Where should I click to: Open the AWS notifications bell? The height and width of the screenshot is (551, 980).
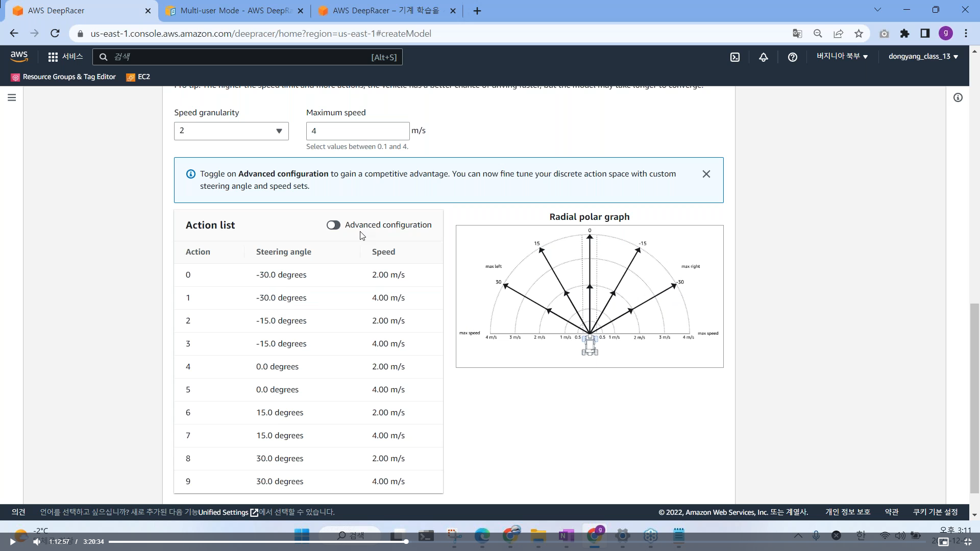coord(764,57)
